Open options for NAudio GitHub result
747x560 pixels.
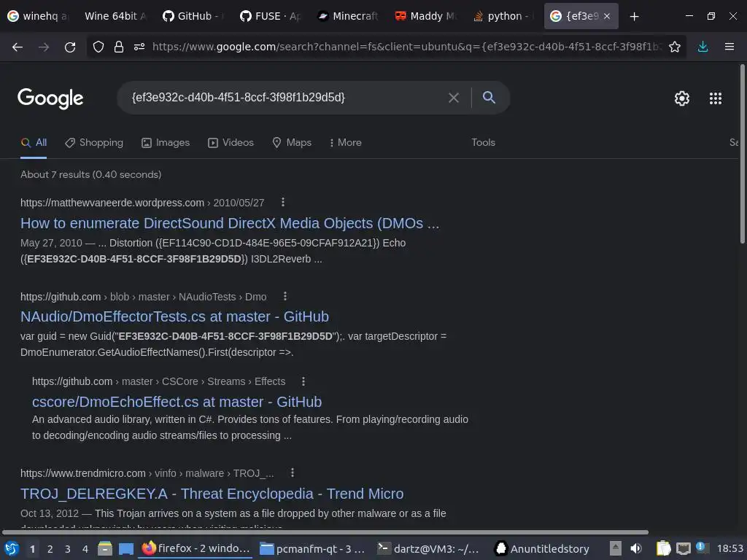point(285,296)
